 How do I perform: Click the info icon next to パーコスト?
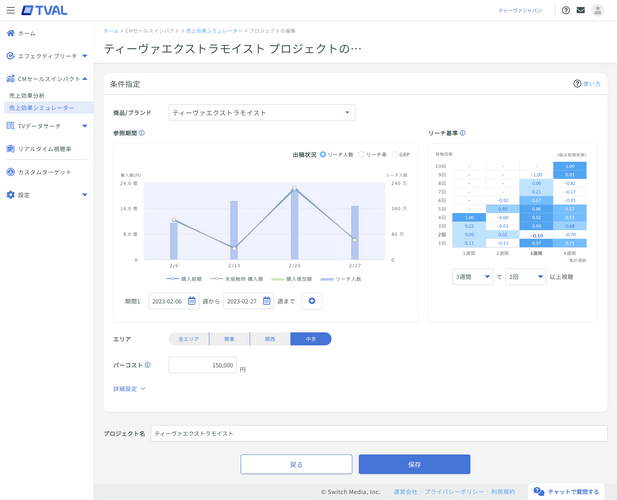click(x=148, y=366)
